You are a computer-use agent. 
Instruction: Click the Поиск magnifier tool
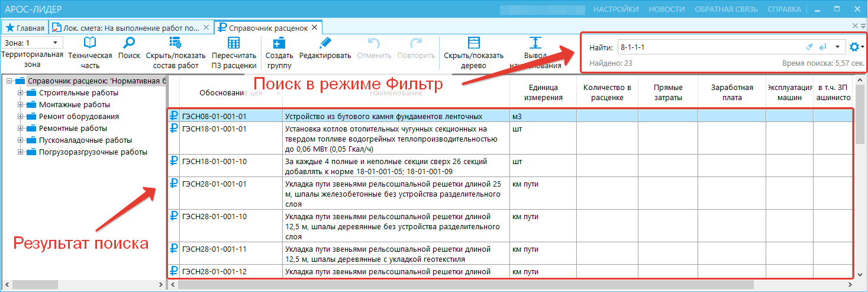[128, 43]
